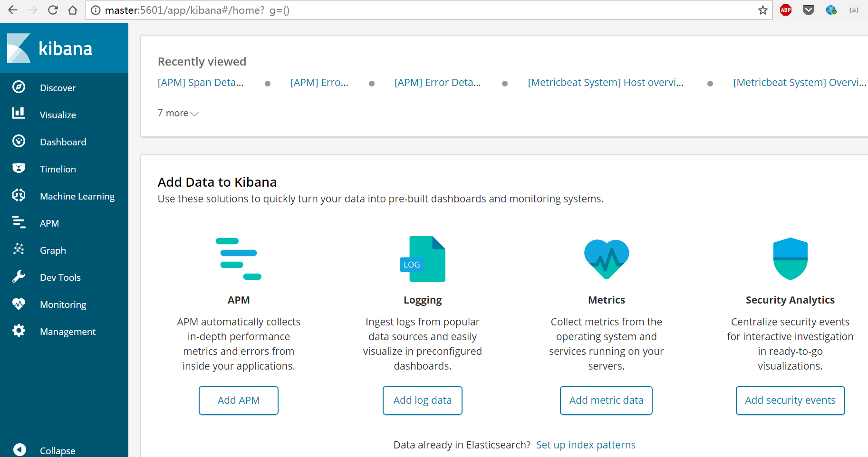The height and width of the screenshot is (457, 868).
Task: Open the Management gear icon
Action: coord(19,331)
